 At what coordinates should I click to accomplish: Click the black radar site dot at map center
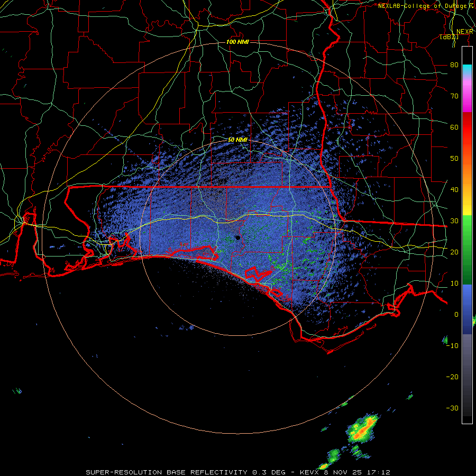click(237, 237)
